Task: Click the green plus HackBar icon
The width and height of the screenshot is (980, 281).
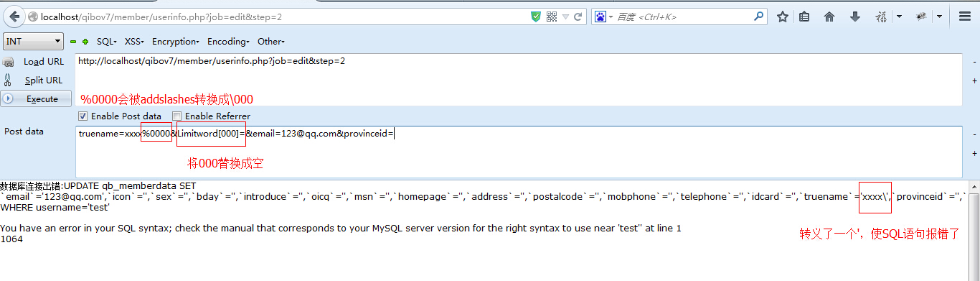Action: [85, 42]
